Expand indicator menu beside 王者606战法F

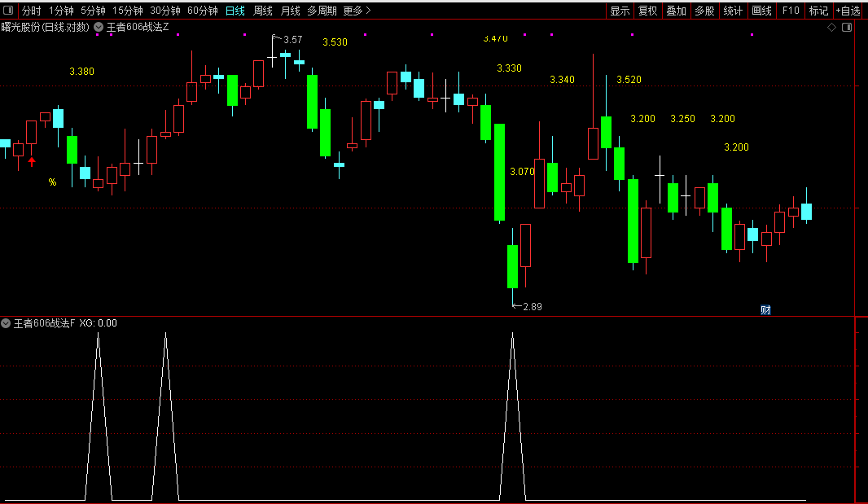[6, 323]
